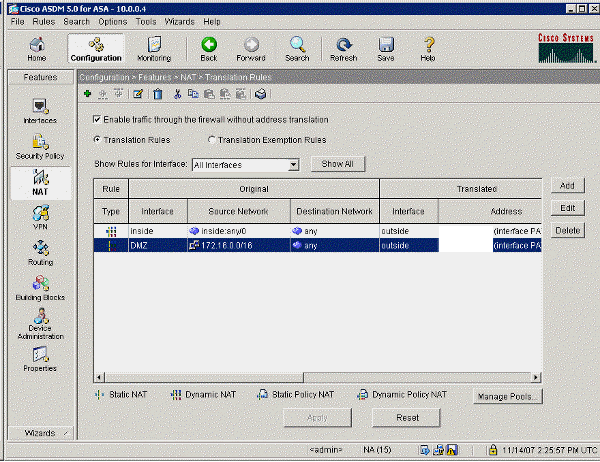
Task: Open the Options menu
Action: (112, 22)
